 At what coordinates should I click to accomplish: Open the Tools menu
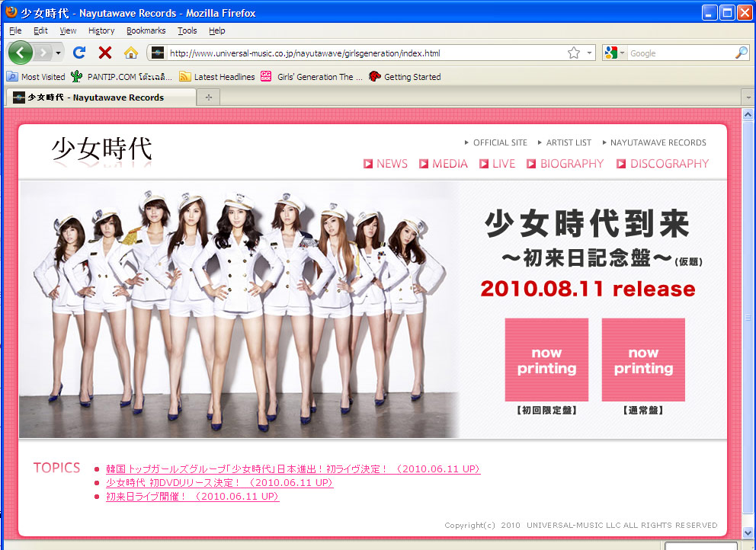coord(187,30)
